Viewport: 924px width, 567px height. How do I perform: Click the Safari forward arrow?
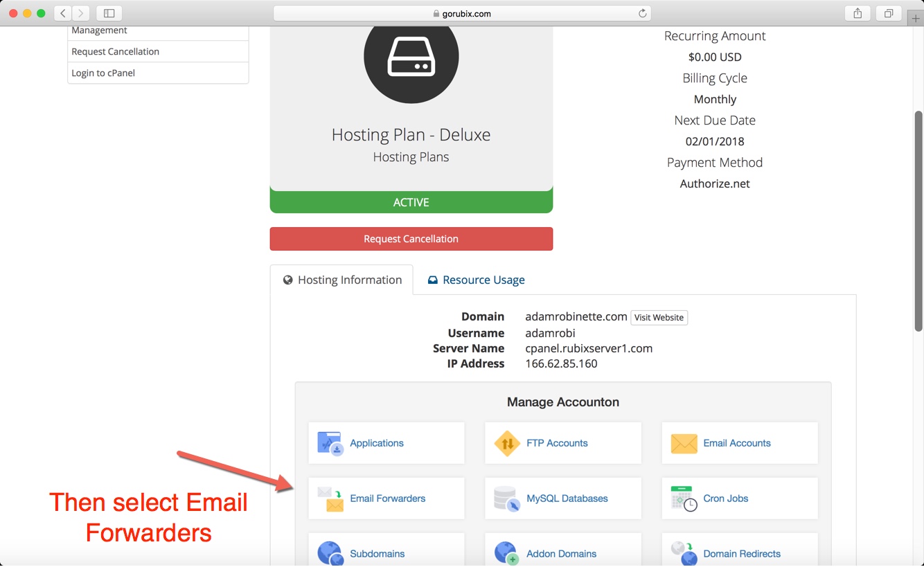pyautogui.click(x=81, y=13)
